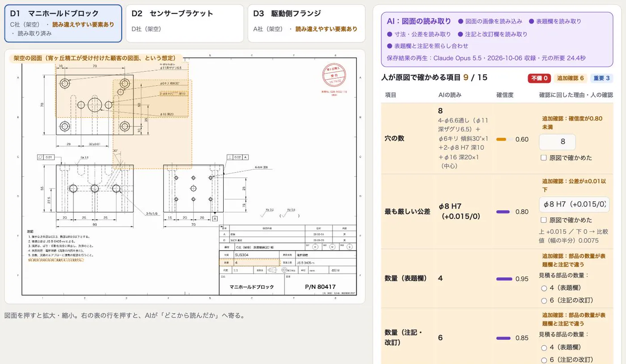
Task: Click the highlighted 数量 4 cell in the title block
Action: [249, 262]
